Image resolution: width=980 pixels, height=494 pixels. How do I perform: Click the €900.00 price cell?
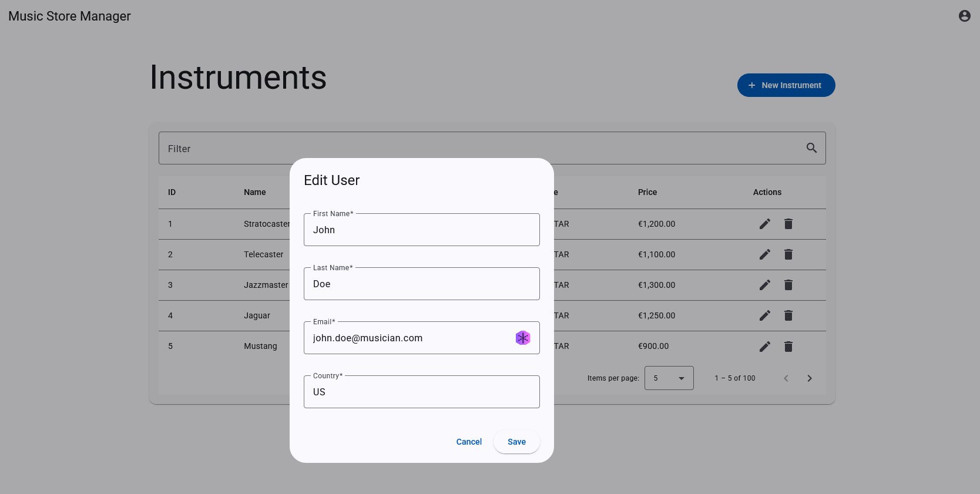pyautogui.click(x=653, y=346)
